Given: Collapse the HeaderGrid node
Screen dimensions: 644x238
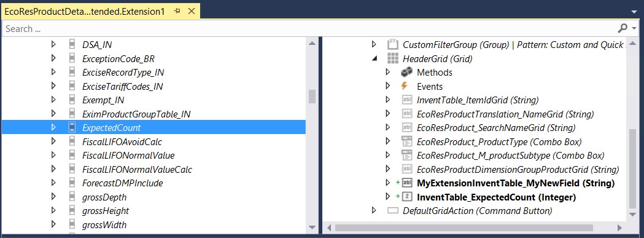Looking at the screenshot, I should pyautogui.click(x=374, y=59).
